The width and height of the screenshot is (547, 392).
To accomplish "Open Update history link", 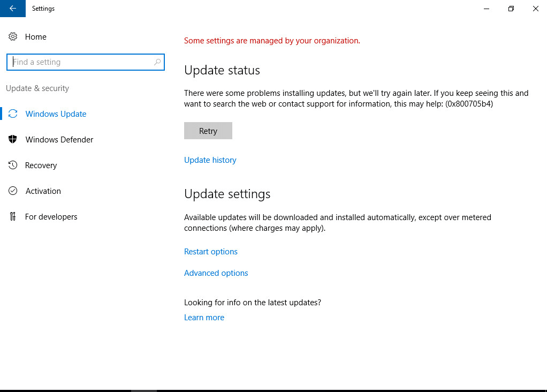I will click(210, 160).
